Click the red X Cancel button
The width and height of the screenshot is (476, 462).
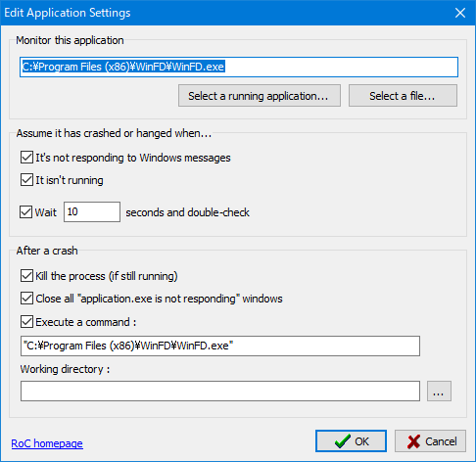(x=430, y=441)
